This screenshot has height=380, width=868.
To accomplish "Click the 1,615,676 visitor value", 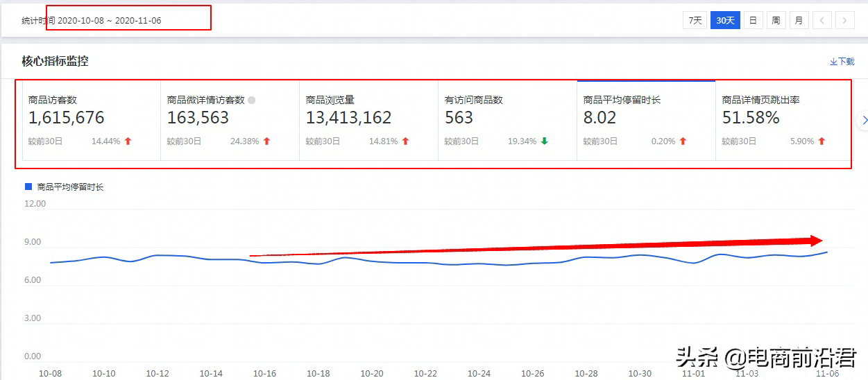I will (67, 118).
